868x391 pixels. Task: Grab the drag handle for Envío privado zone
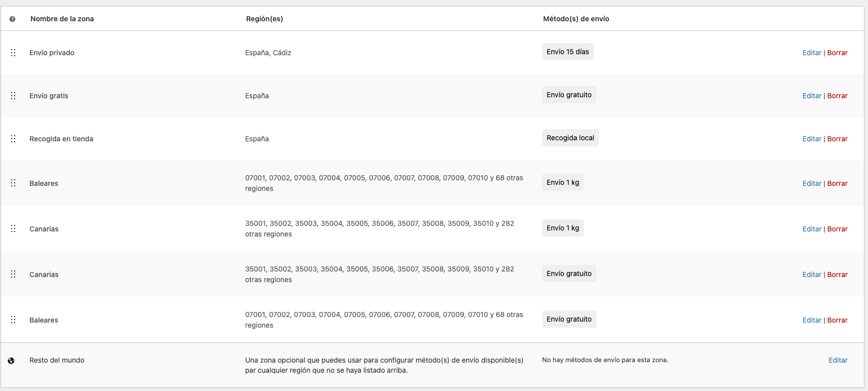coord(13,53)
